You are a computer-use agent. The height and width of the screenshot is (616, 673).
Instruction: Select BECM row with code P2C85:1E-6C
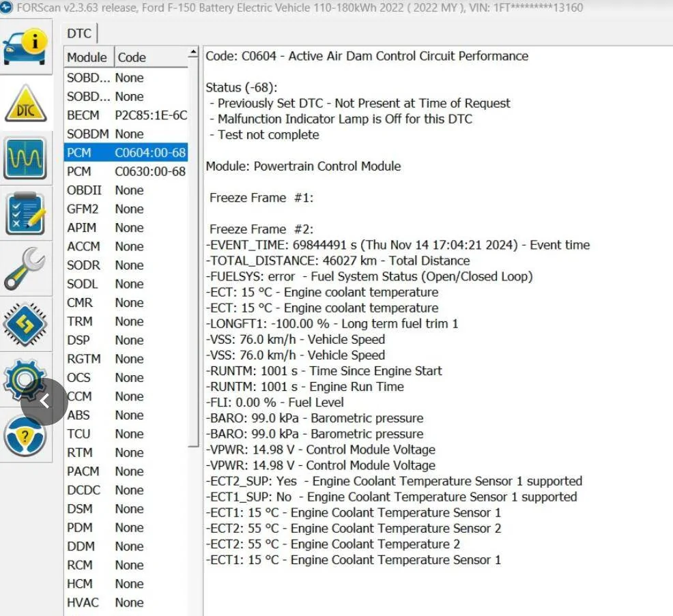(x=126, y=115)
